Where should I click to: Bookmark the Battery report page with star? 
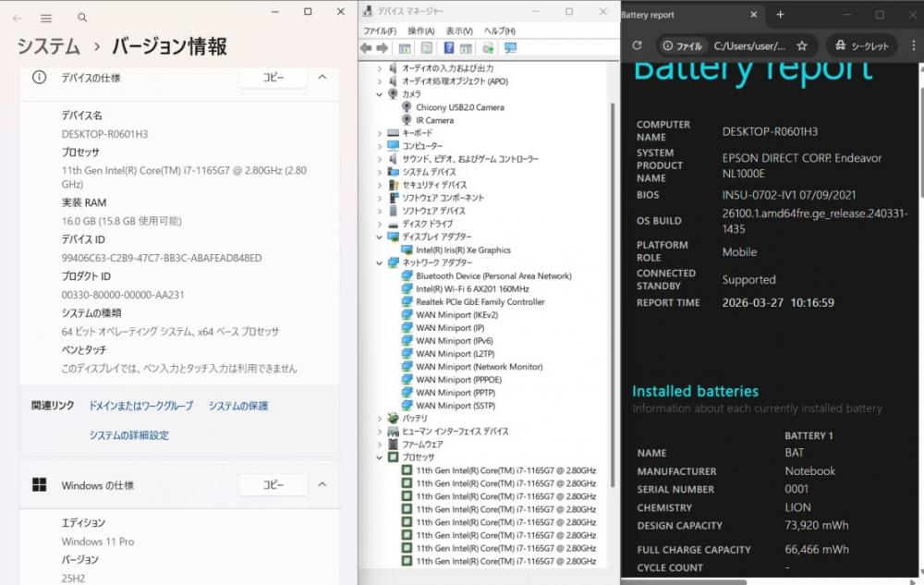tap(801, 45)
